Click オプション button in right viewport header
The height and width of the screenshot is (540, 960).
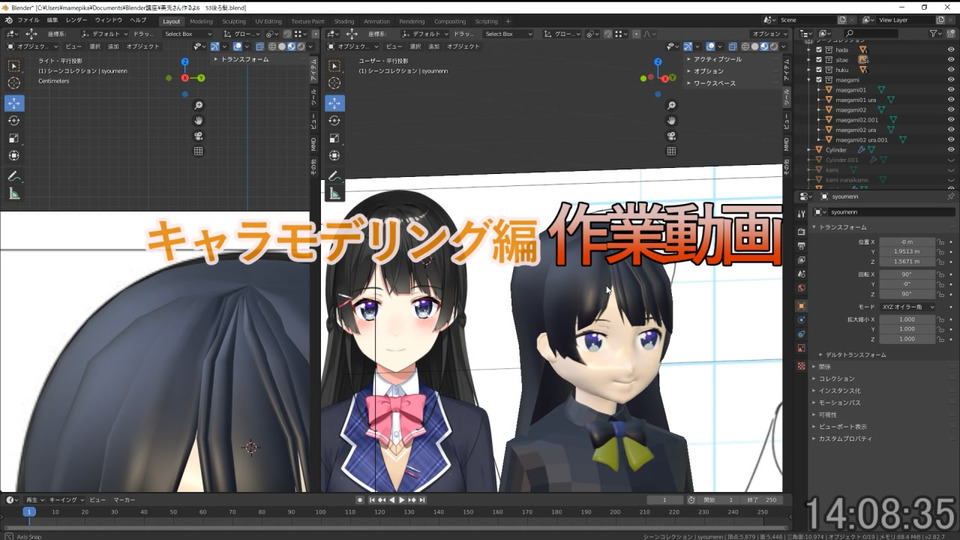click(769, 34)
